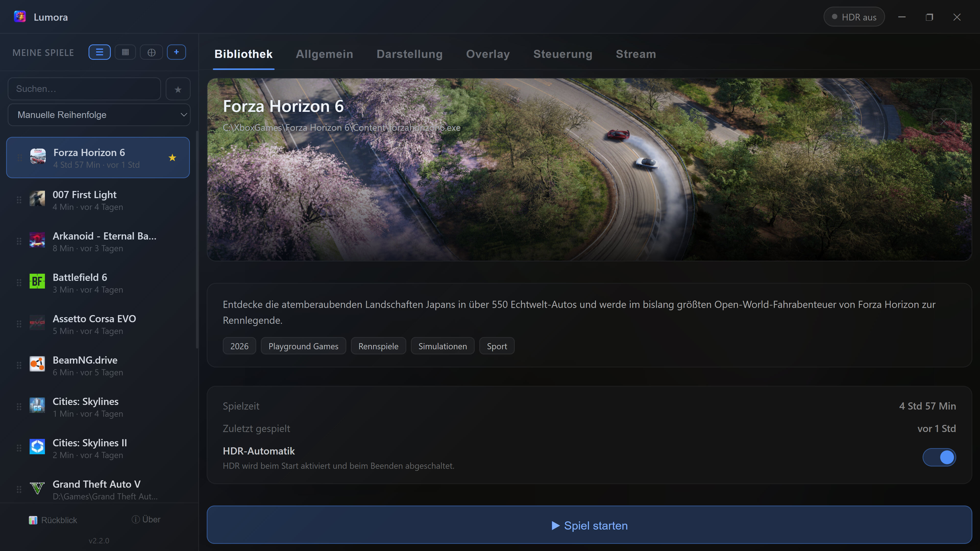Click drag handle of Assetto Corsa EVO row
Image resolution: width=980 pixels, height=551 pixels.
19,324
